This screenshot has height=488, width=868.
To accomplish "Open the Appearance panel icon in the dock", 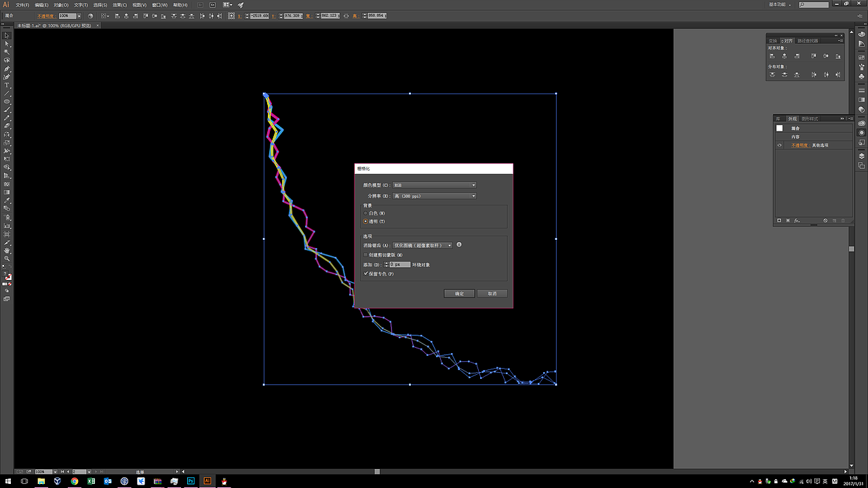I will (862, 132).
